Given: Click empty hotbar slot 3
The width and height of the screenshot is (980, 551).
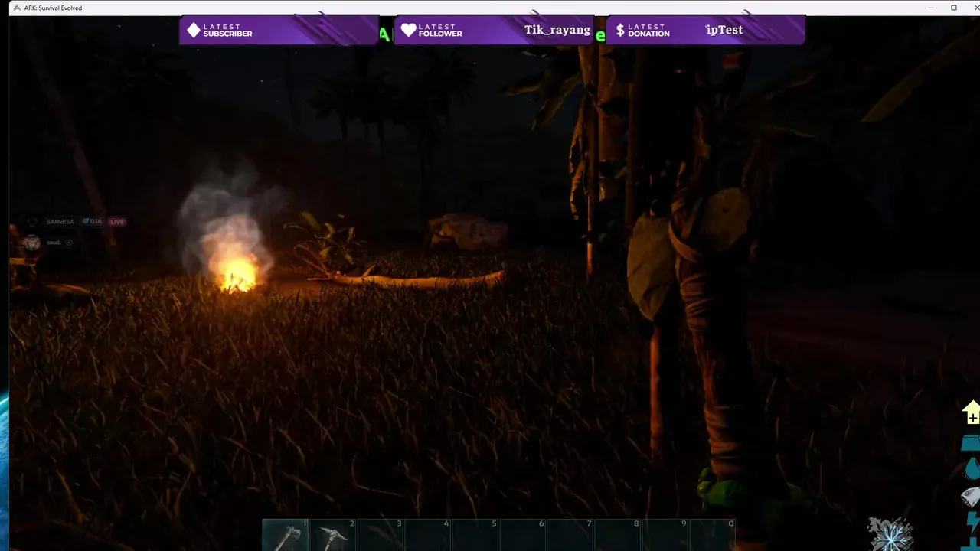Looking at the screenshot, I should point(380,535).
